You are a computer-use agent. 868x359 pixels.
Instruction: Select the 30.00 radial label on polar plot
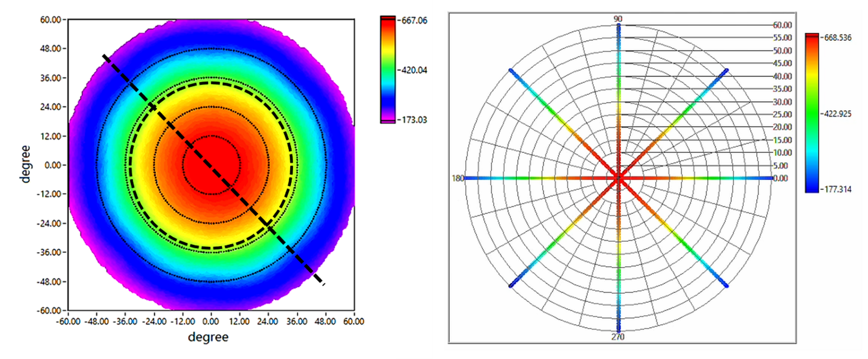tap(782, 102)
